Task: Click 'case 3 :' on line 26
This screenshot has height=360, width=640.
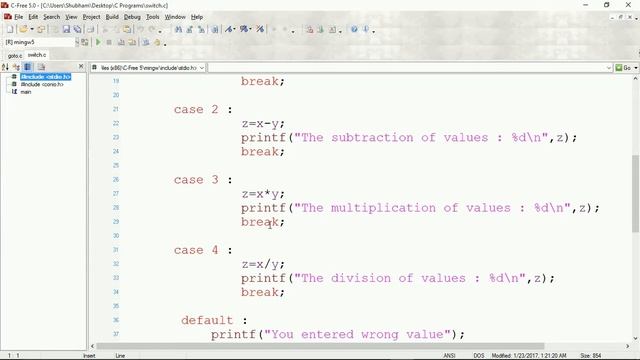Action: tap(203, 180)
